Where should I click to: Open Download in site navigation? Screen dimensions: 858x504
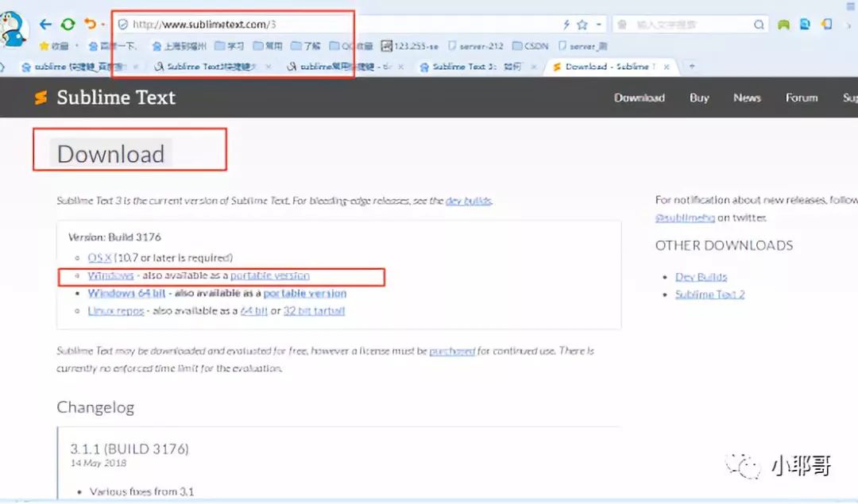coord(639,98)
